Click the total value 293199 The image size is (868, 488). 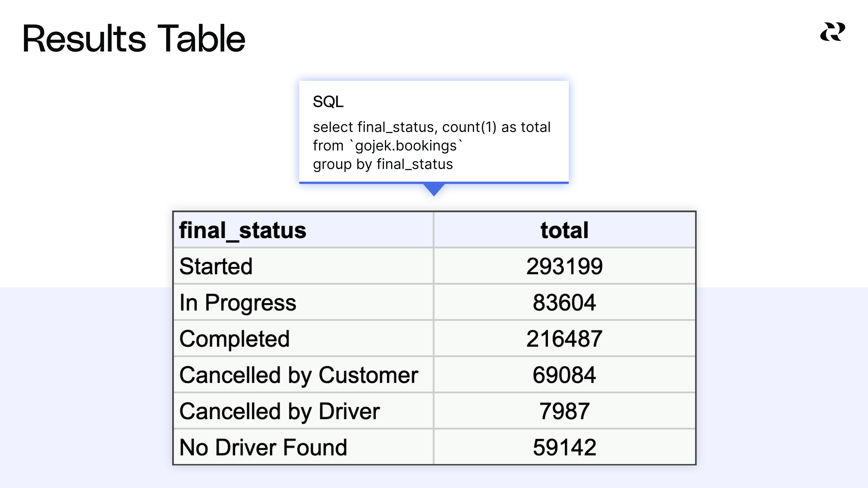click(x=564, y=266)
